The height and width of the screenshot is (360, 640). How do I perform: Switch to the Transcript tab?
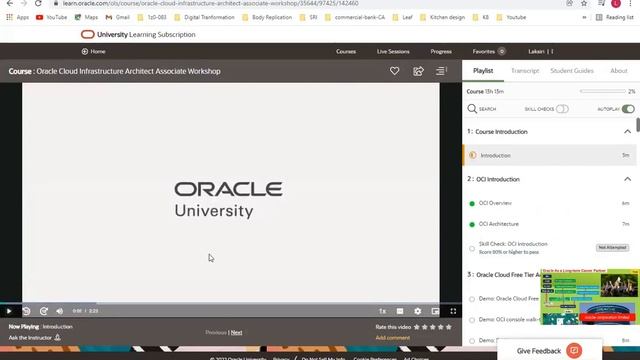(525, 71)
